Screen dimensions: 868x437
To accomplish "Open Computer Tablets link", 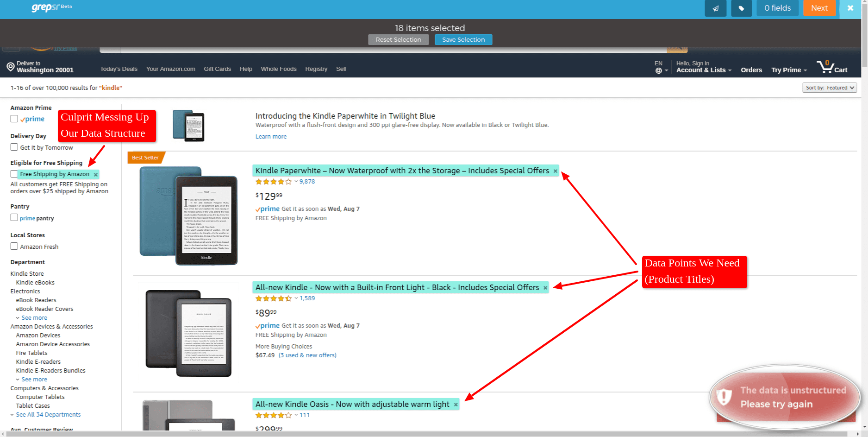I will pos(40,397).
